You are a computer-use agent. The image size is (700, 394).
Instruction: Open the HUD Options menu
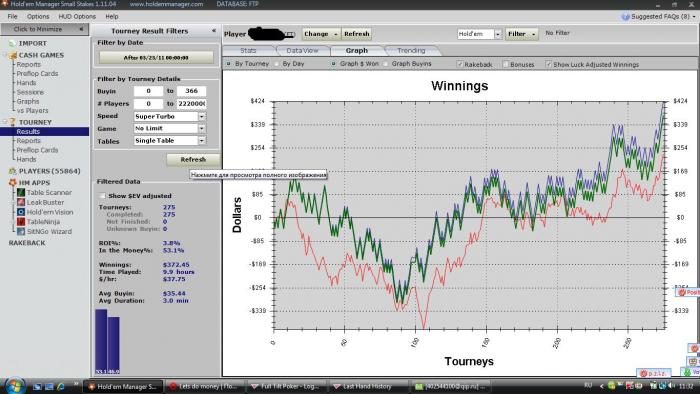point(77,17)
